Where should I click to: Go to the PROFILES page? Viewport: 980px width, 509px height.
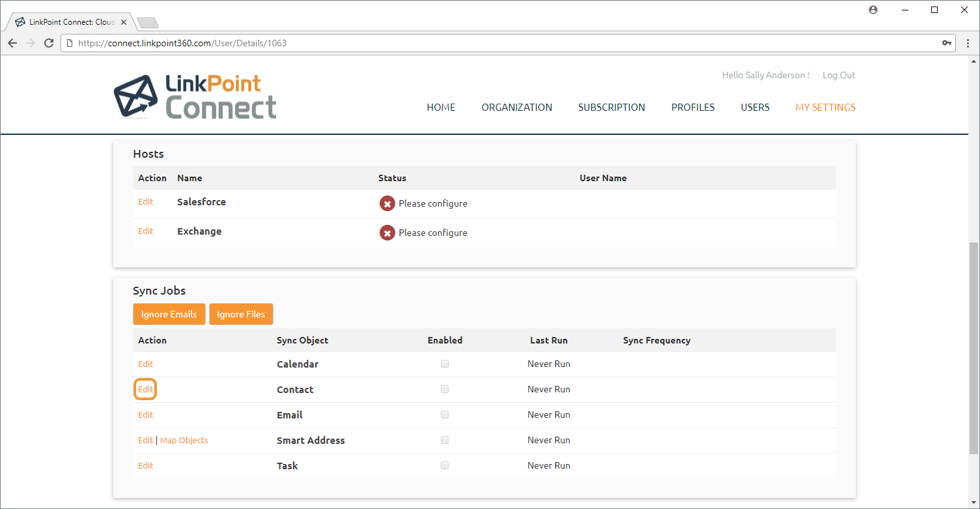693,108
